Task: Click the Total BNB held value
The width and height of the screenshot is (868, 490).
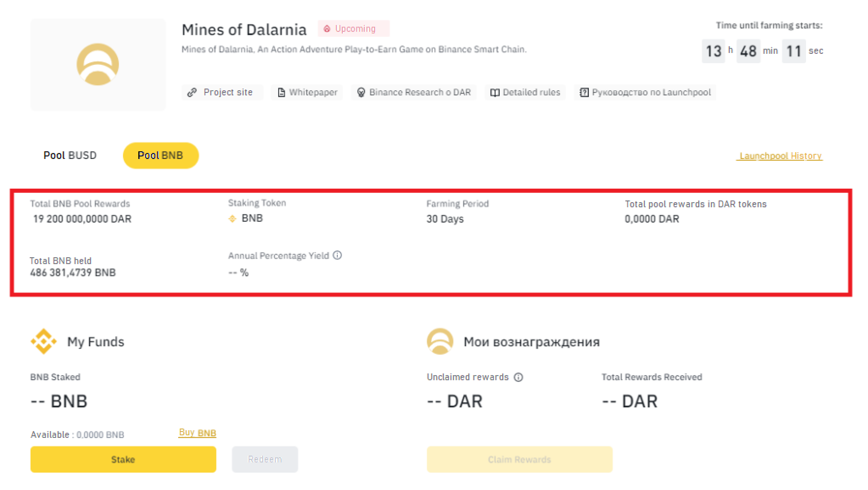Action: (x=72, y=273)
